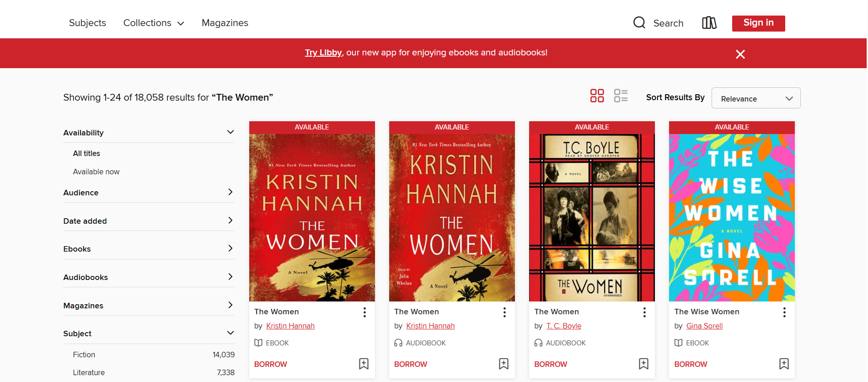Switch to list view layout
Screen dimensions: 868x382
tap(621, 96)
